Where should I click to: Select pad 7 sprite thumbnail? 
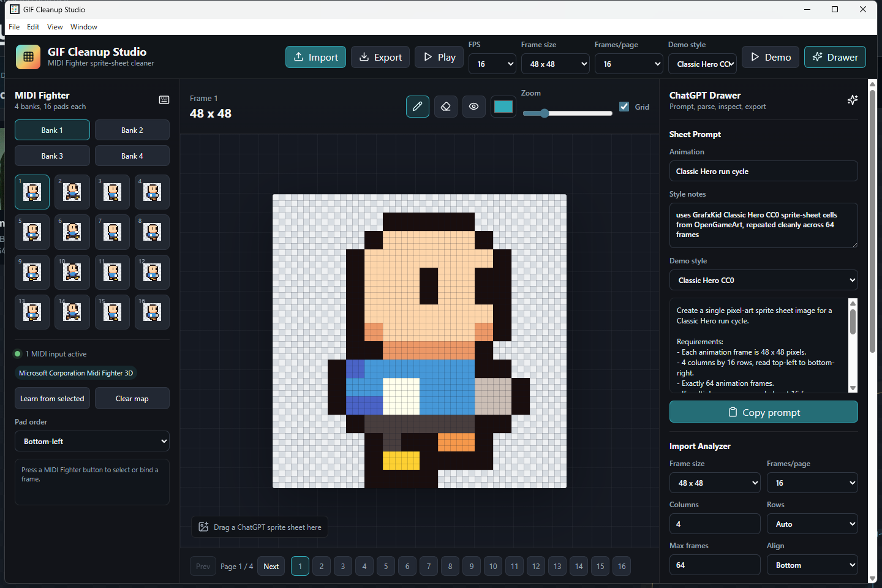coord(112,232)
